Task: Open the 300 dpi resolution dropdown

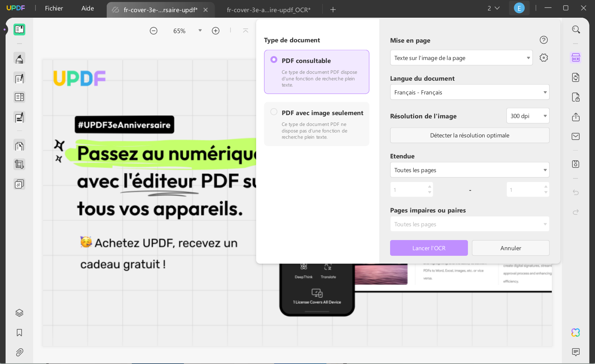Action: pos(528,116)
